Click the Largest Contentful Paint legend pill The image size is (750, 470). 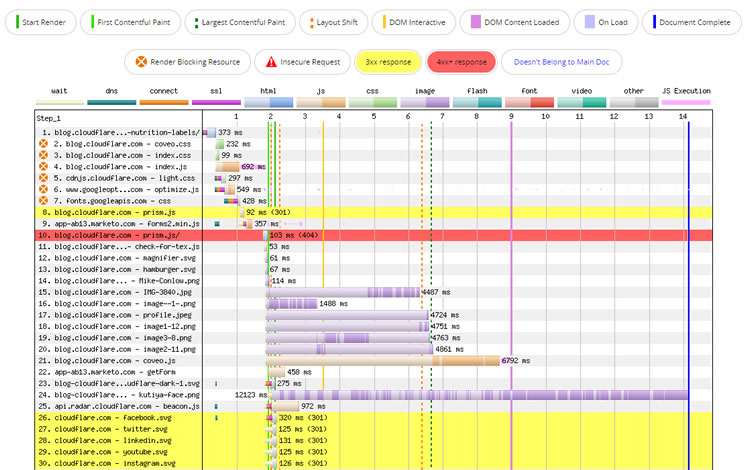[240, 22]
